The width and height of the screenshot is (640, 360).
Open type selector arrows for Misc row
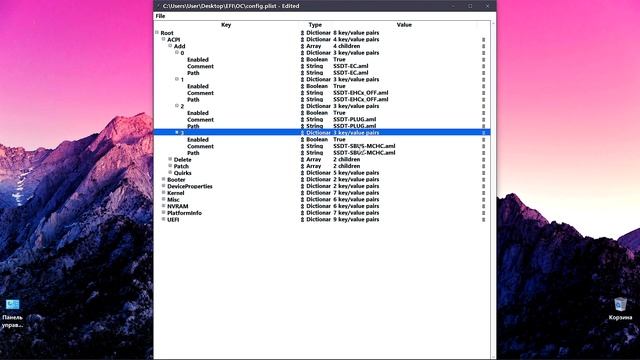[302, 200]
